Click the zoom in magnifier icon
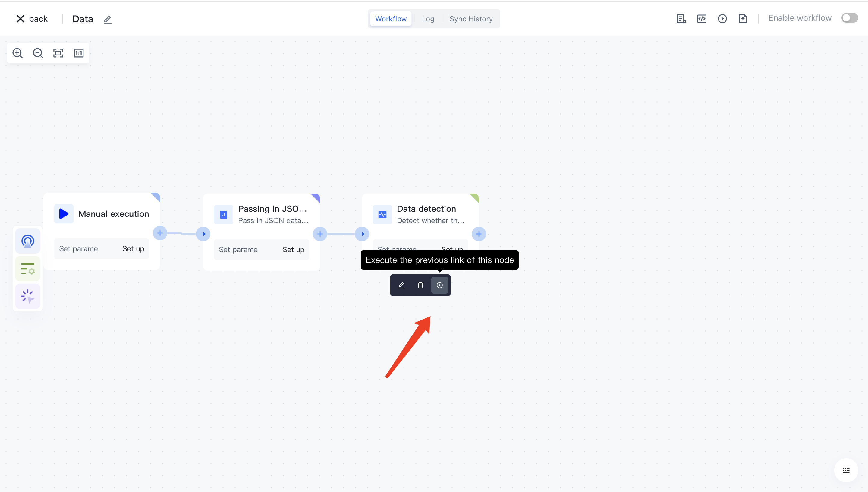Viewport: 868px width, 492px height. tap(17, 53)
